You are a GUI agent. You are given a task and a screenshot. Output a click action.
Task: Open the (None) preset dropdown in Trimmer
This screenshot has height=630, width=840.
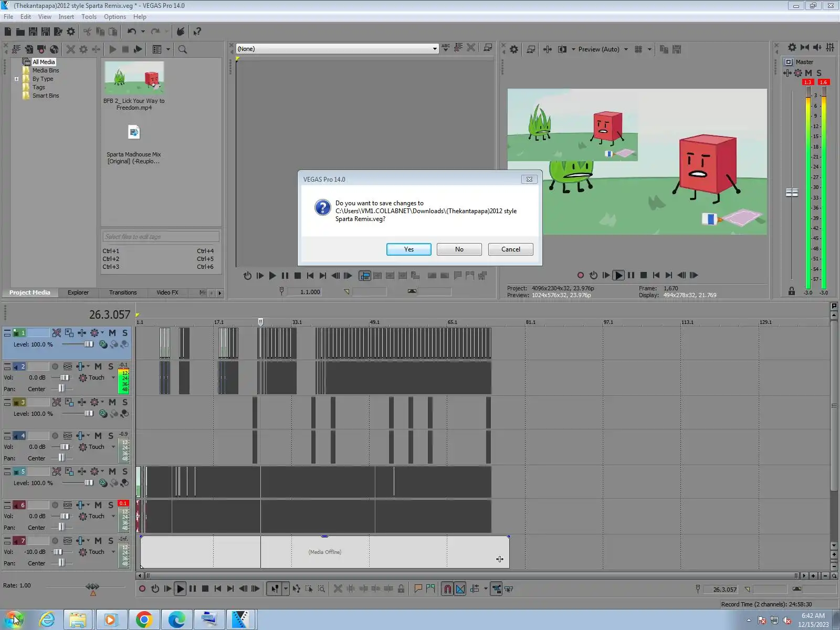point(435,49)
